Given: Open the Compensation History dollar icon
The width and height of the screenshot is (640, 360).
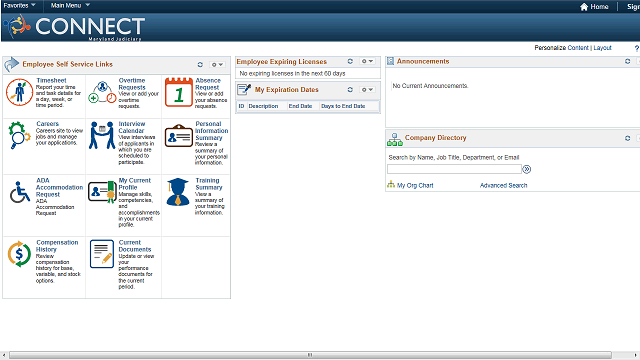Looking at the screenshot, I should click(x=19, y=254).
